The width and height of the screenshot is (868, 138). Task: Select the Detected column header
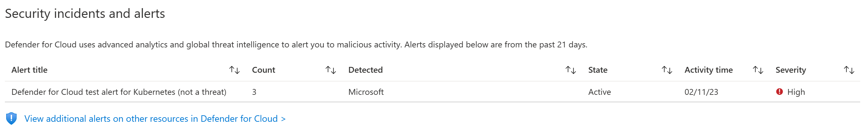pyautogui.click(x=366, y=70)
